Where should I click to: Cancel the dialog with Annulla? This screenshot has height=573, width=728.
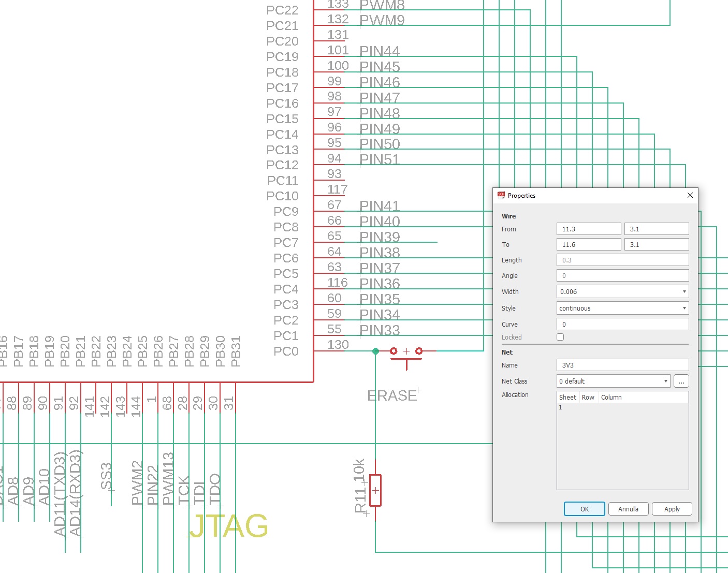click(x=628, y=509)
